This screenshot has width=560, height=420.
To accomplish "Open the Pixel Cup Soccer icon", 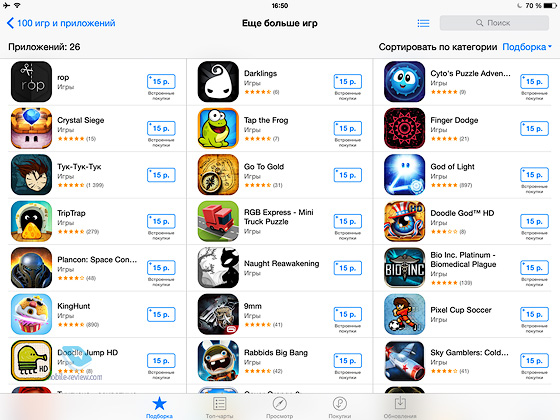I will (404, 314).
